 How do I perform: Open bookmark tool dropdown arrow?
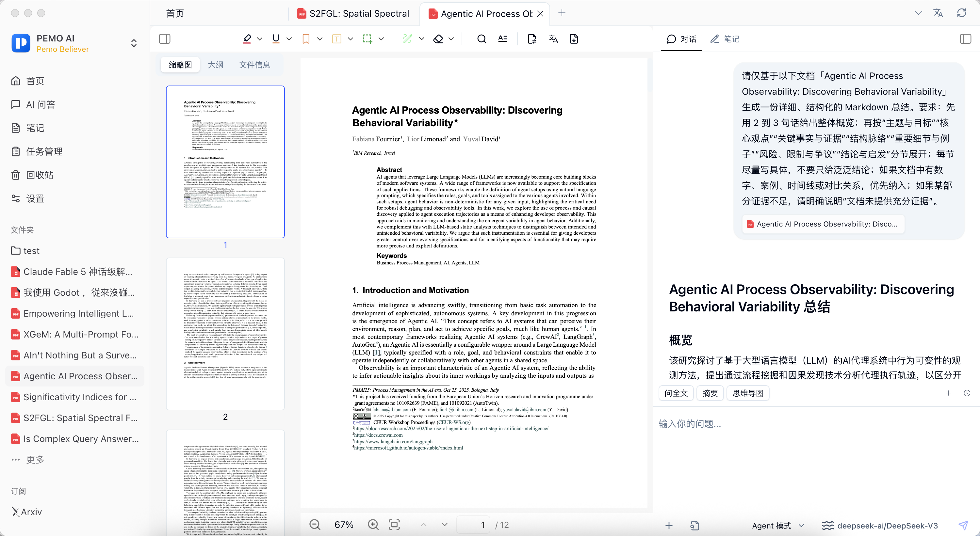[x=319, y=39]
